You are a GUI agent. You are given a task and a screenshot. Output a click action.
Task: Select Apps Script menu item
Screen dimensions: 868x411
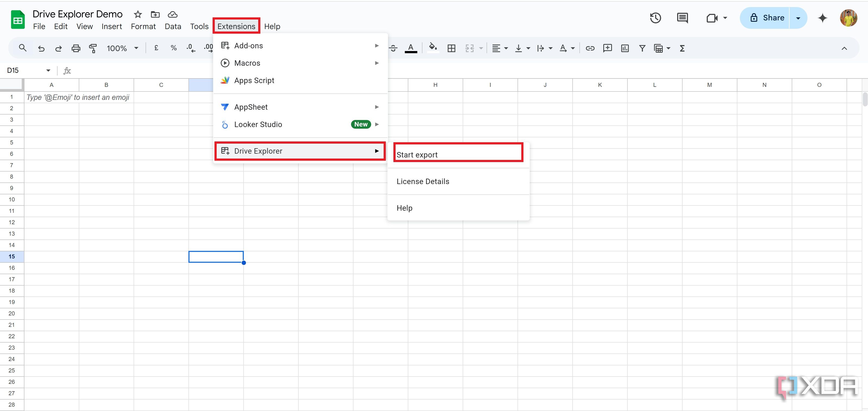(300, 81)
